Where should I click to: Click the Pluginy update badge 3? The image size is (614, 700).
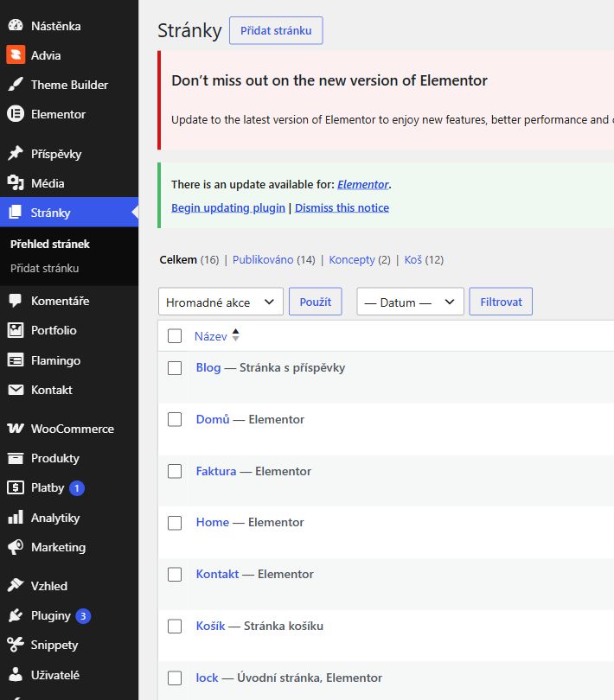tap(83, 615)
